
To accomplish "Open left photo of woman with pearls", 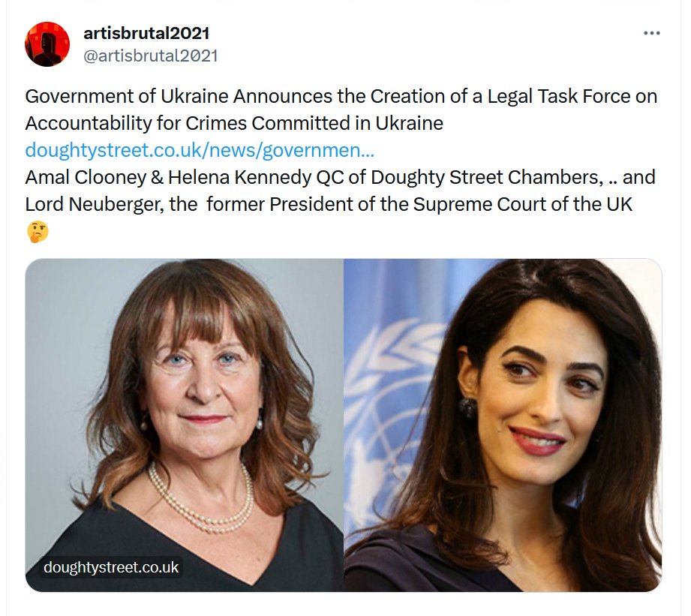I will 185,425.
